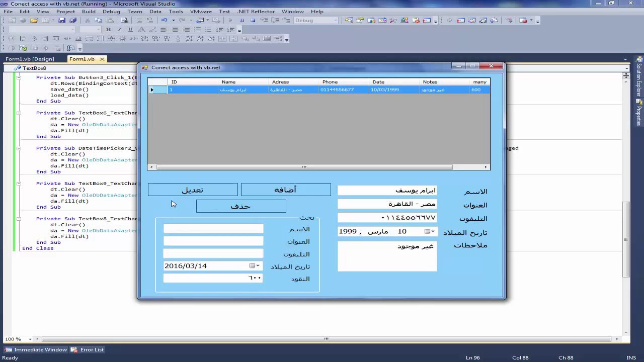Click the address field with مصر - القاهرة

point(387,204)
